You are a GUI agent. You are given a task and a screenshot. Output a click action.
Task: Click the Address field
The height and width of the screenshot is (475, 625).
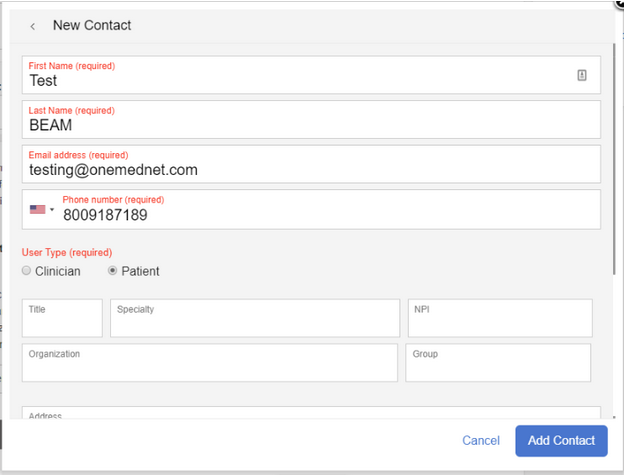click(x=311, y=413)
